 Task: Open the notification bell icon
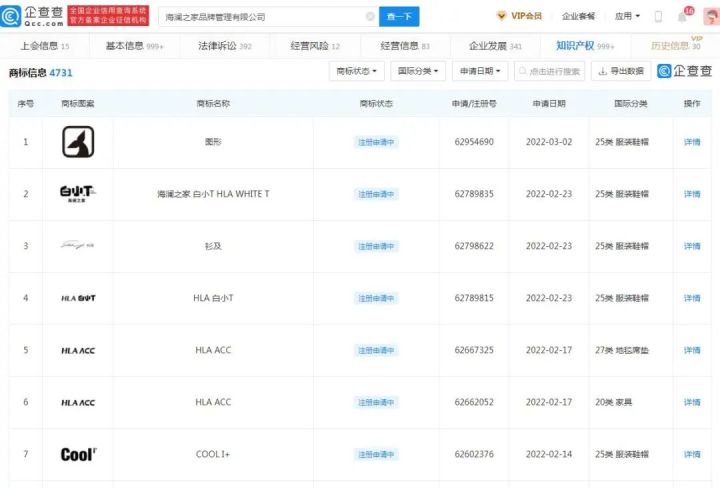[x=682, y=17]
